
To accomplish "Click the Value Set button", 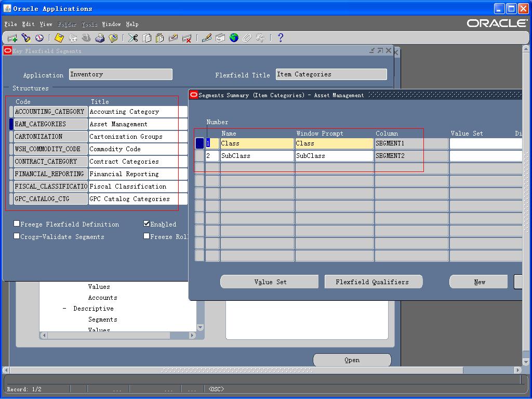I will click(x=270, y=282).
